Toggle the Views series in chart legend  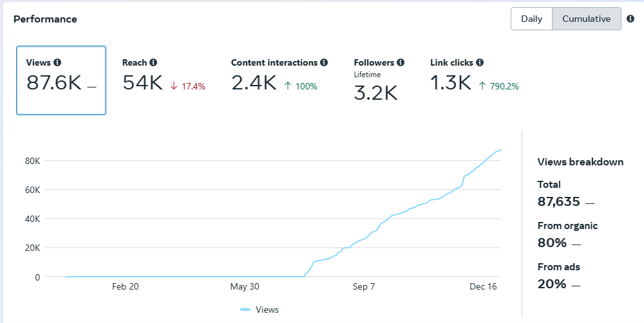point(260,310)
